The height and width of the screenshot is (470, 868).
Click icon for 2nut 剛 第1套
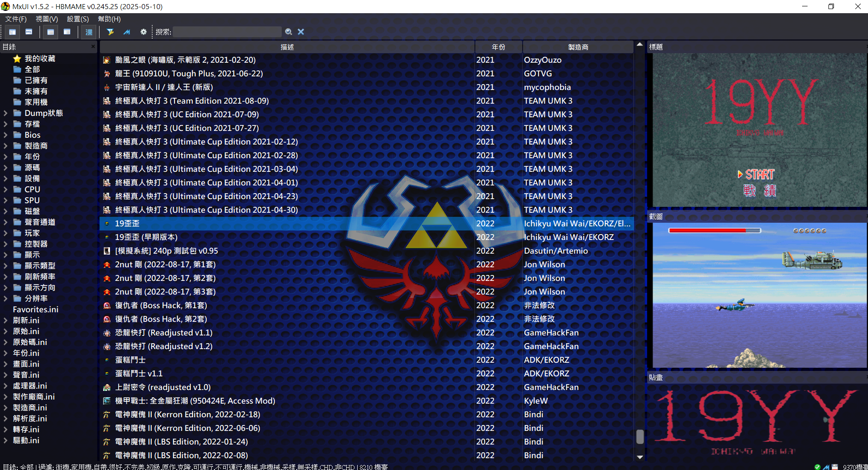(x=107, y=265)
